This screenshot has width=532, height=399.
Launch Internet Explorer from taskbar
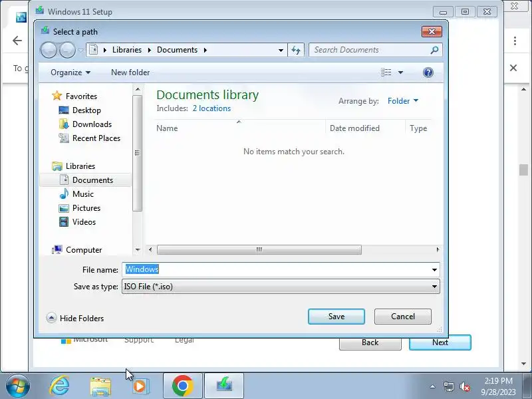tap(59, 386)
